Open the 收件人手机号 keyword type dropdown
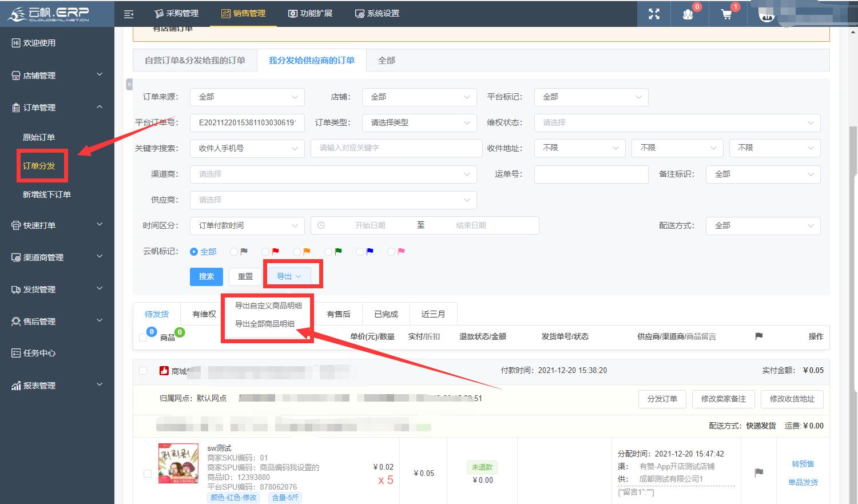Image resolution: width=858 pixels, height=504 pixels. (x=247, y=149)
